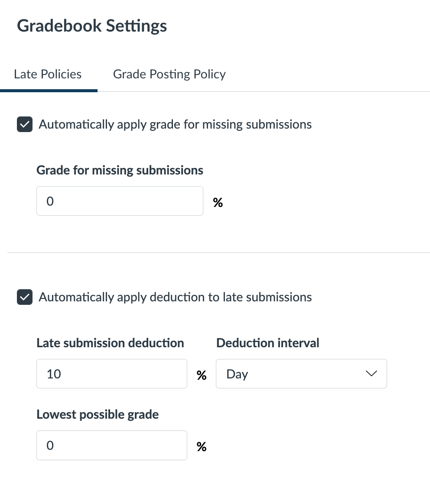
Task: Click inside the Lowest possible grade input
Action: point(112,445)
